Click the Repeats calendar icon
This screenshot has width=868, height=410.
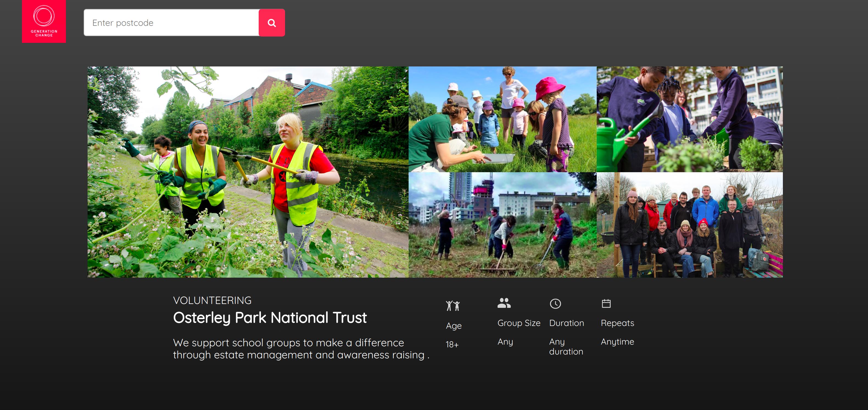click(606, 303)
